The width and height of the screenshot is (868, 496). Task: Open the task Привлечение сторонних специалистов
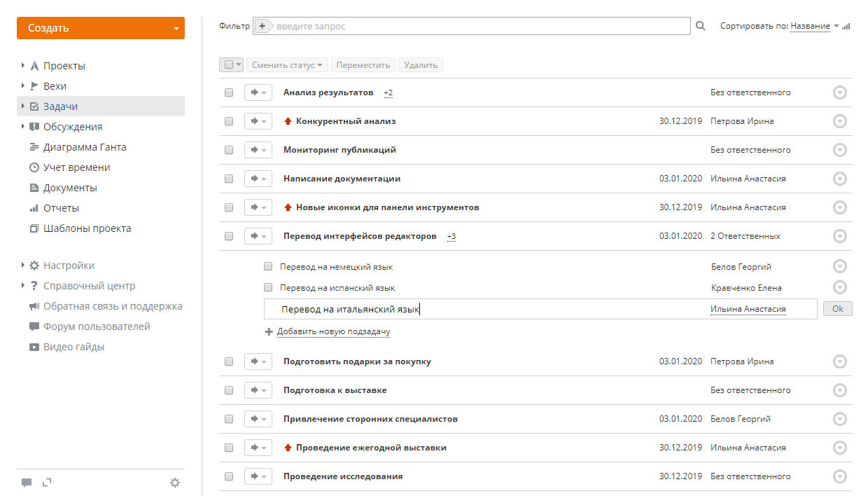(370, 419)
